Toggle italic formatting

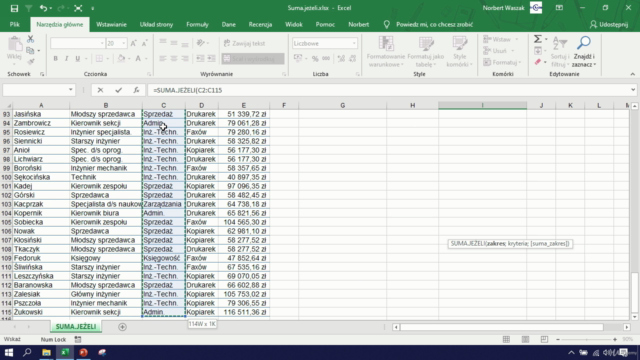pos(67,59)
